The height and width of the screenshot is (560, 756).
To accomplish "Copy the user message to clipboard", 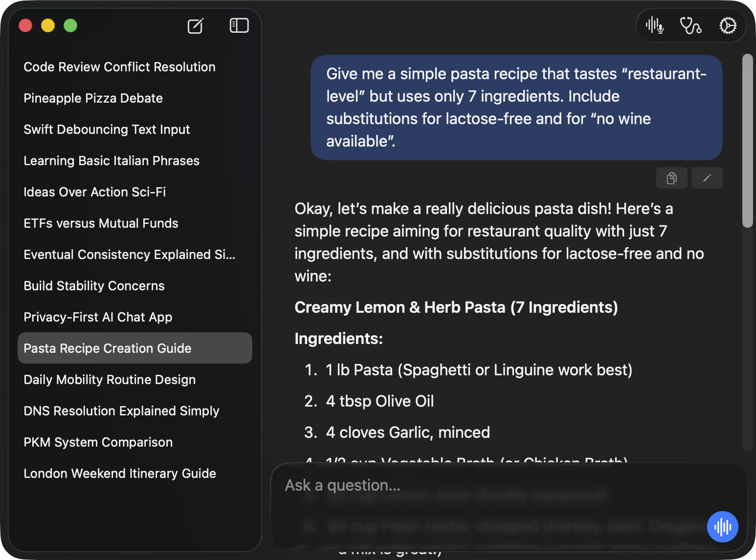I will pyautogui.click(x=671, y=178).
